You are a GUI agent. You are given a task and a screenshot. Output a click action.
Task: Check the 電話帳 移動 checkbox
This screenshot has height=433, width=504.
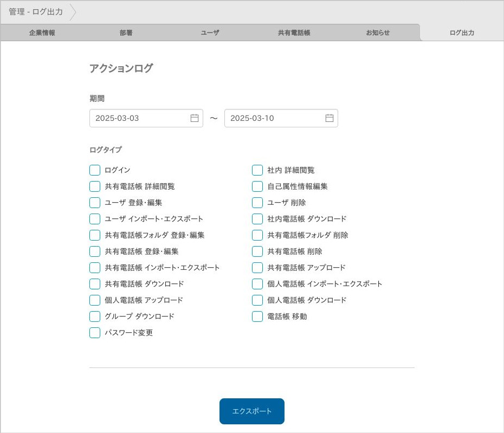tap(257, 316)
